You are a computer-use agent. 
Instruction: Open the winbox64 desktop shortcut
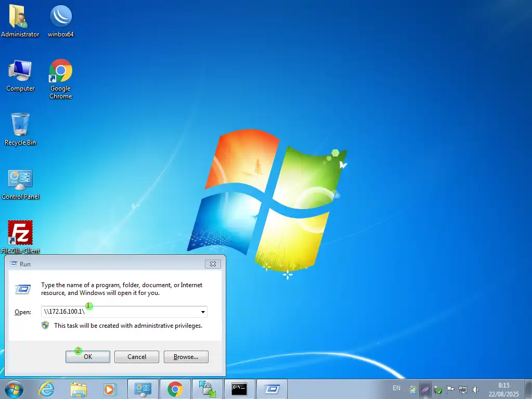[61, 17]
